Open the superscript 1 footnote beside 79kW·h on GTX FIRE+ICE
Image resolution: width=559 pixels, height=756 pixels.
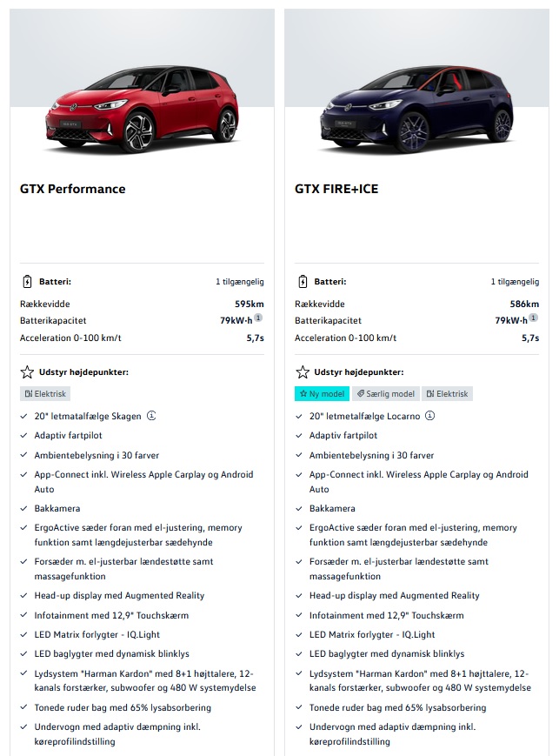(531, 320)
